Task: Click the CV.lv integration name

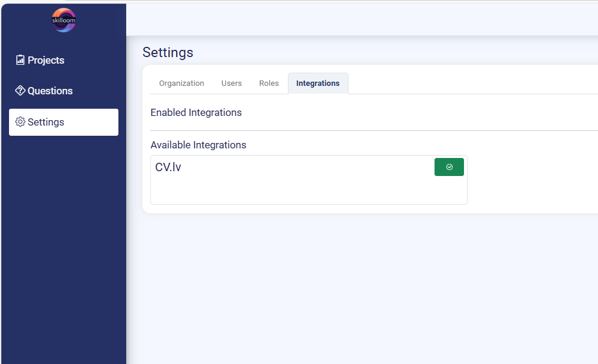Action: click(168, 168)
